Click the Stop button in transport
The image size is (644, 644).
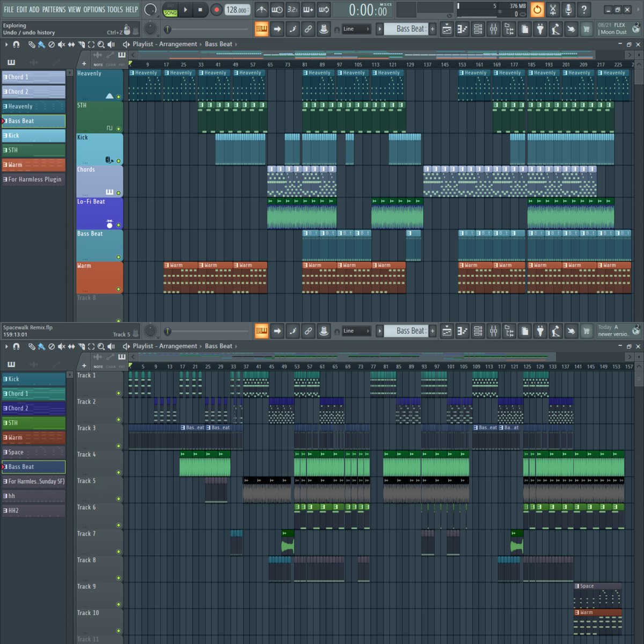tap(200, 10)
